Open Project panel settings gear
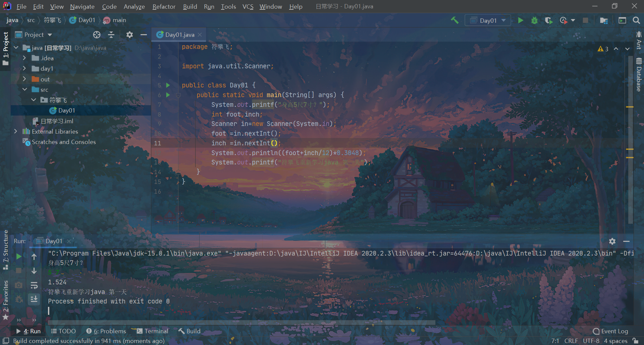Screen dimensions: 644x345 (x=129, y=35)
